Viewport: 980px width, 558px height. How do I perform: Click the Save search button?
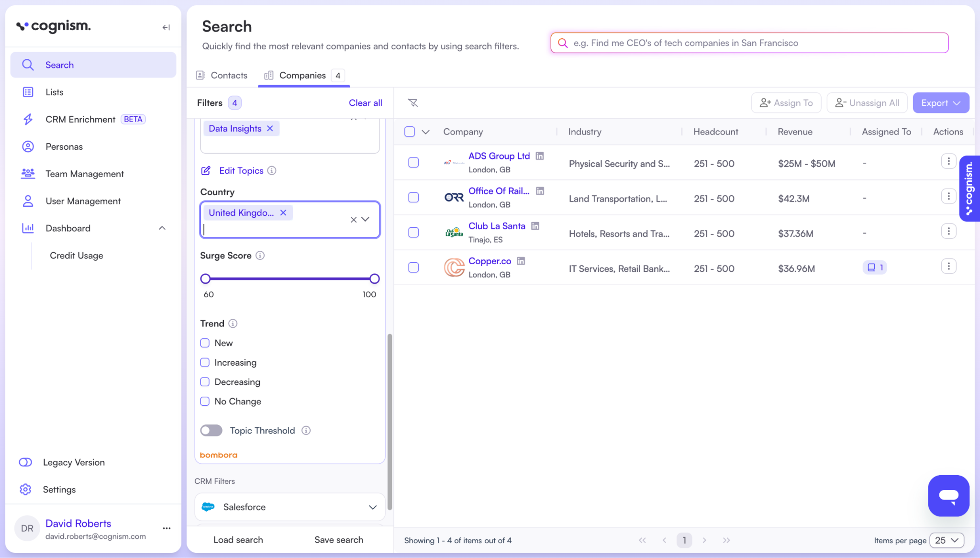[339, 540]
